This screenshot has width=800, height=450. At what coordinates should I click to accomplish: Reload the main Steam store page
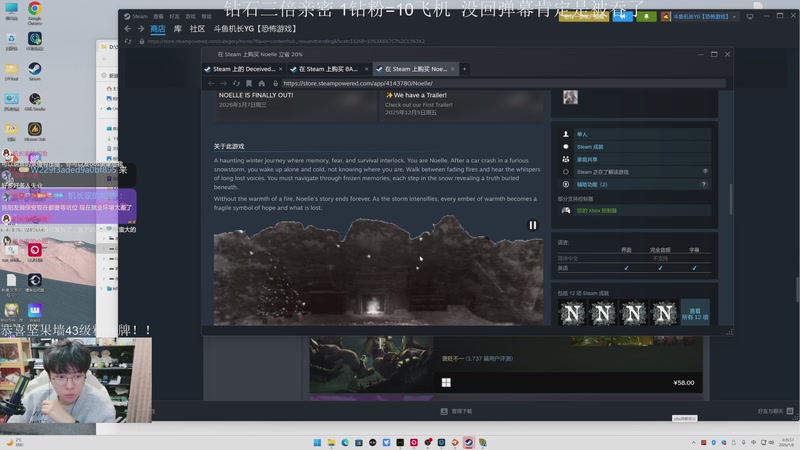point(128,41)
